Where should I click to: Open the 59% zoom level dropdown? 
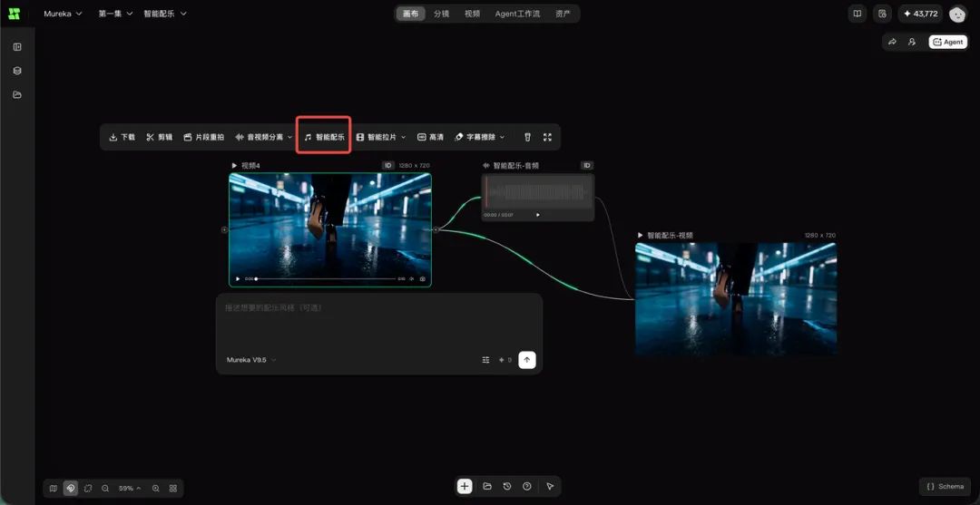(x=130, y=488)
